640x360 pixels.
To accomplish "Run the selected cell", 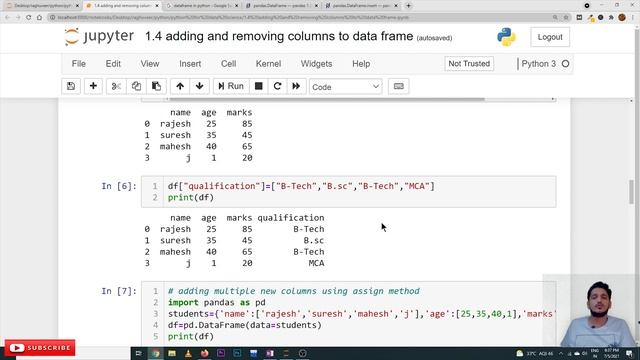I will pos(231,86).
